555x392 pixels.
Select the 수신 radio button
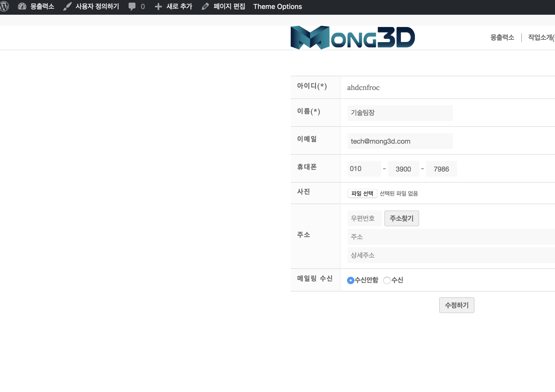387,280
